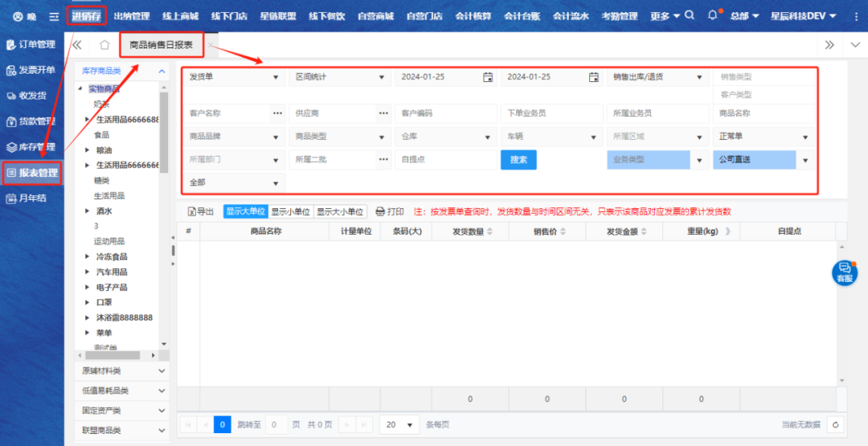Image resolution: width=868 pixels, height=446 pixels.
Task: Click the refresh icon at bottom right
Action: coord(837,424)
